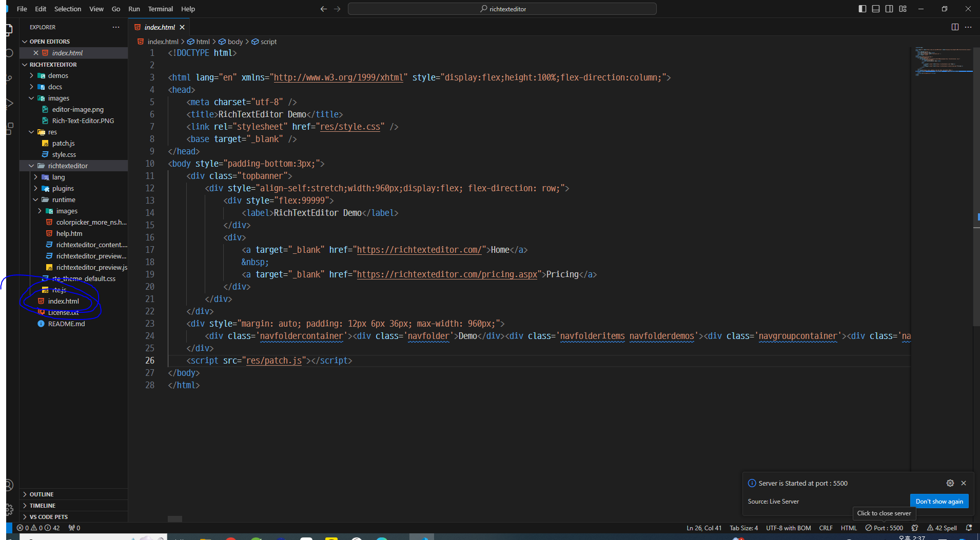This screenshot has width=980, height=540.
Task: Go forward using the navigation arrow
Action: (337, 9)
